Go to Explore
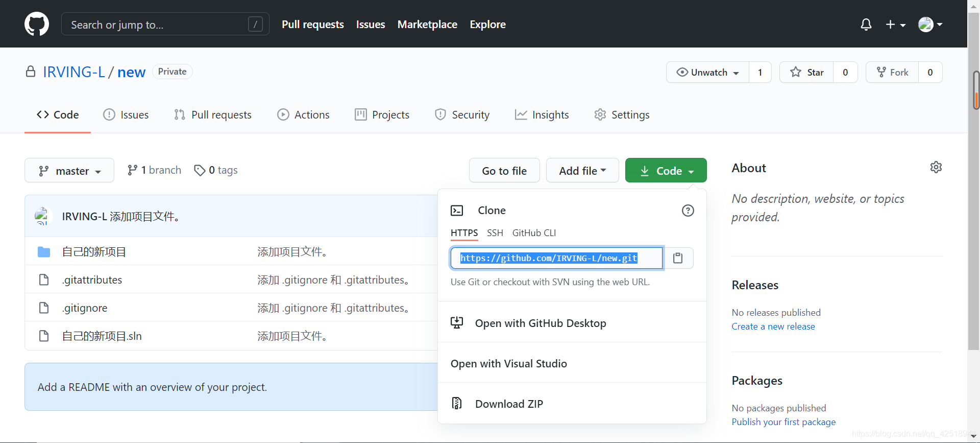This screenshot has width=980, height=443. (x=487, y=25)
